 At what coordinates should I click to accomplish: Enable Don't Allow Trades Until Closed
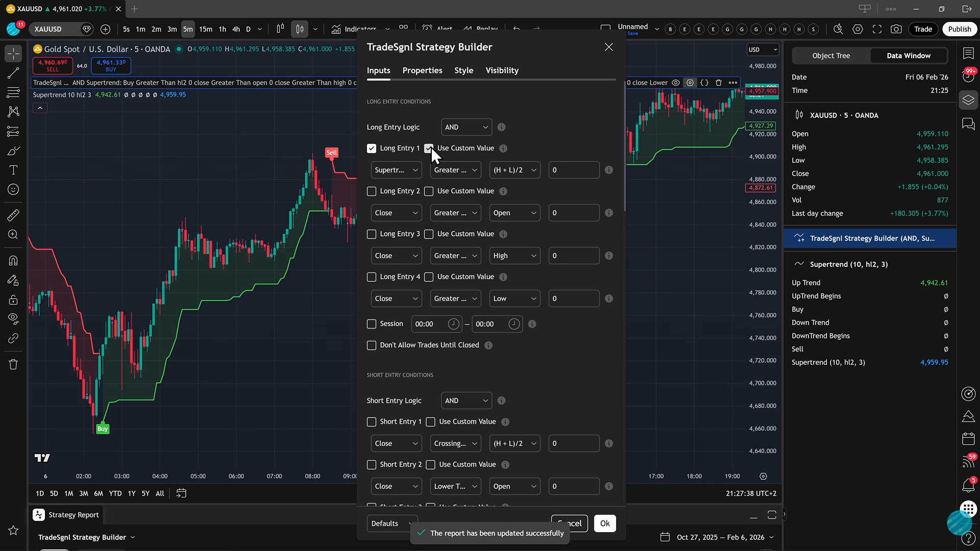click(372, 345)
